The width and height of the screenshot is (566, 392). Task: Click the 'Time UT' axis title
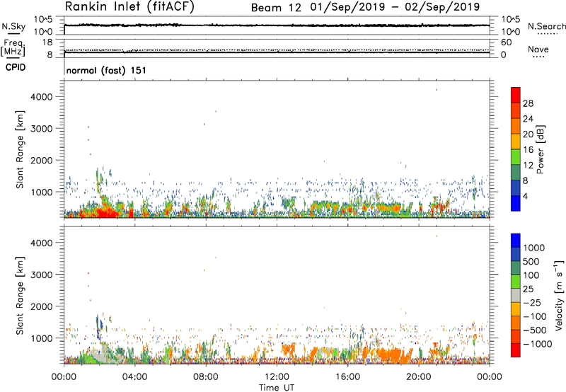click(x=277, y=388)
